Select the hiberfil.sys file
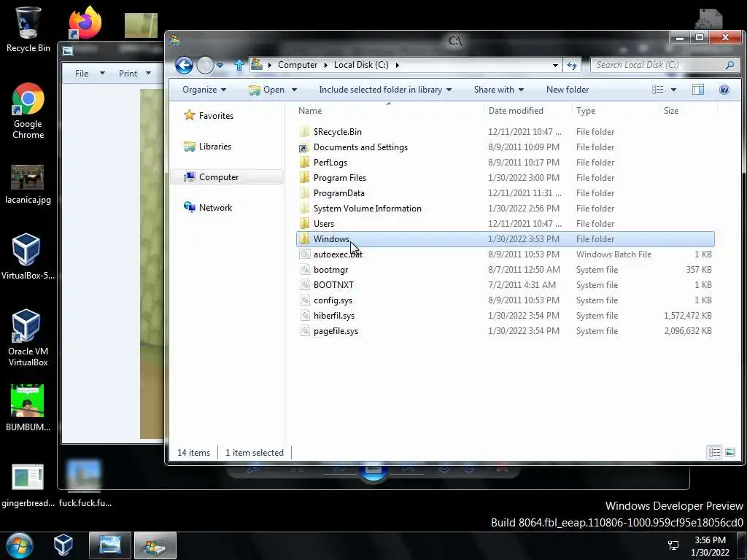 pyautogui.click(x=505, y=315)
